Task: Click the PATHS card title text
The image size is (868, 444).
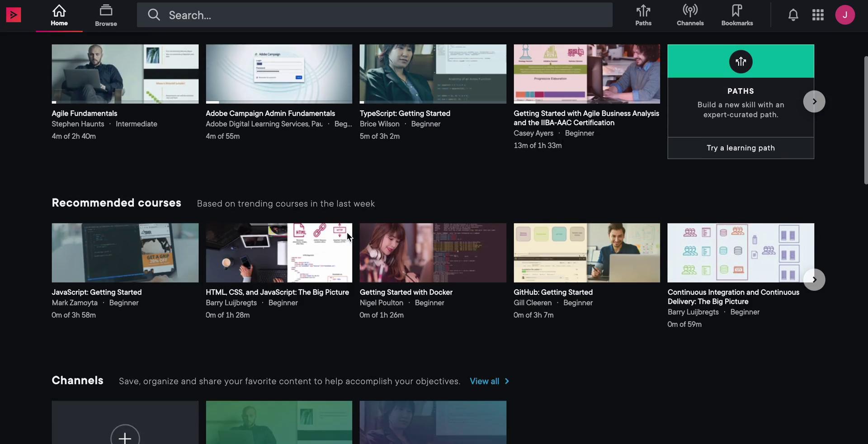Action: (x=741, y=91)
